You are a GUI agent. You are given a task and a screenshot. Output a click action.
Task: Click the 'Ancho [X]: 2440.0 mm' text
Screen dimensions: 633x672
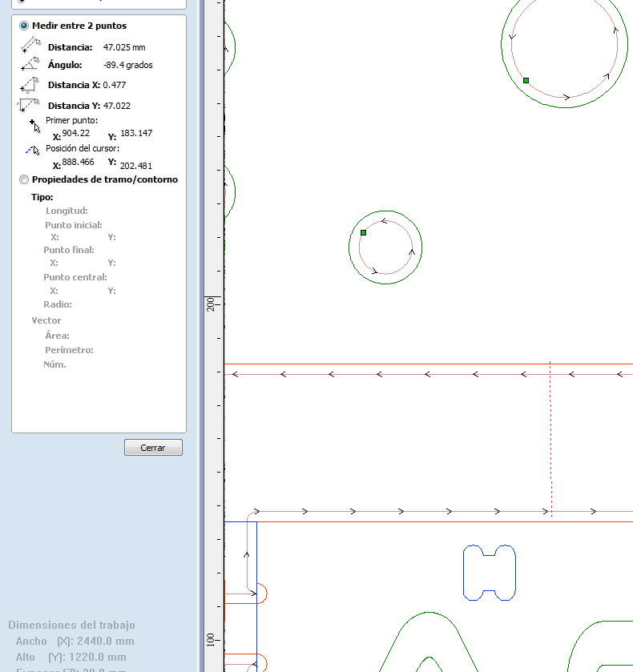75,641
